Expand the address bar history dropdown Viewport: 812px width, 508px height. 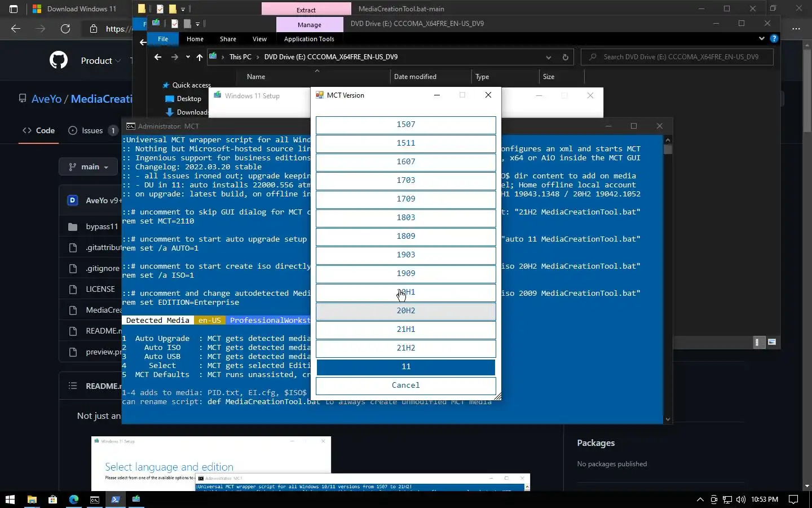[x=548, y=57]
